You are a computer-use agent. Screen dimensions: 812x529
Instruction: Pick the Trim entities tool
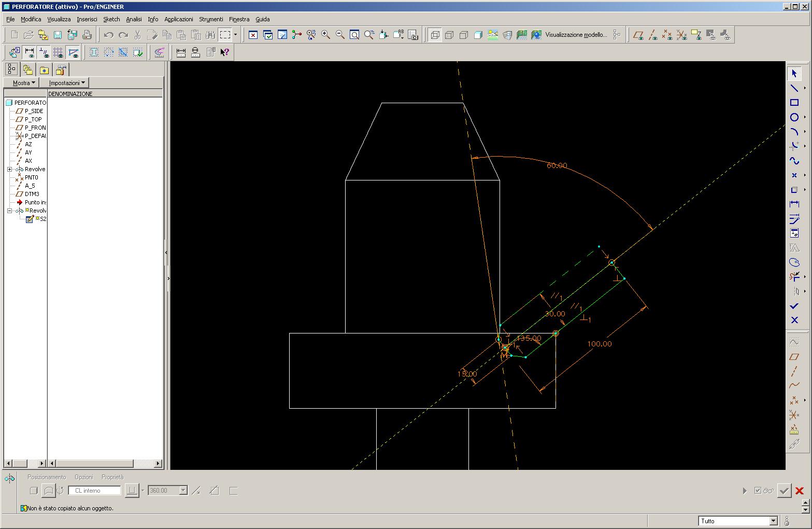coord(794,277)
